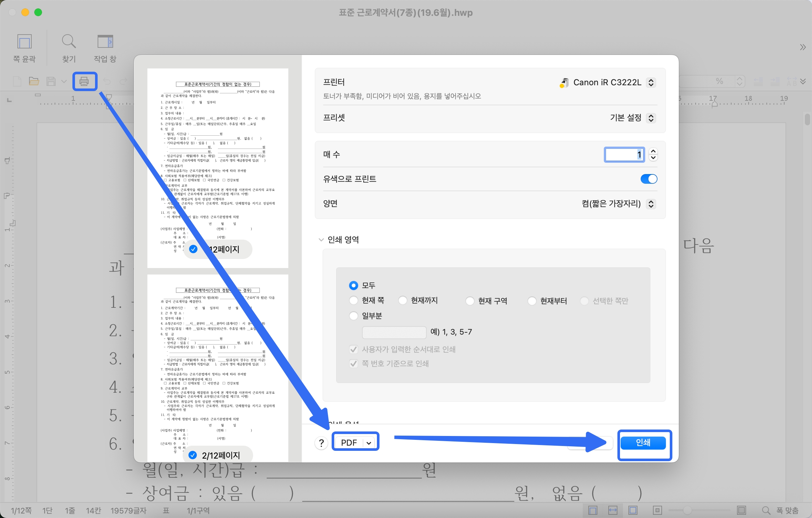Click the zoom out small square icon
This screenshot has height=518, width=812.
point(657,510)
